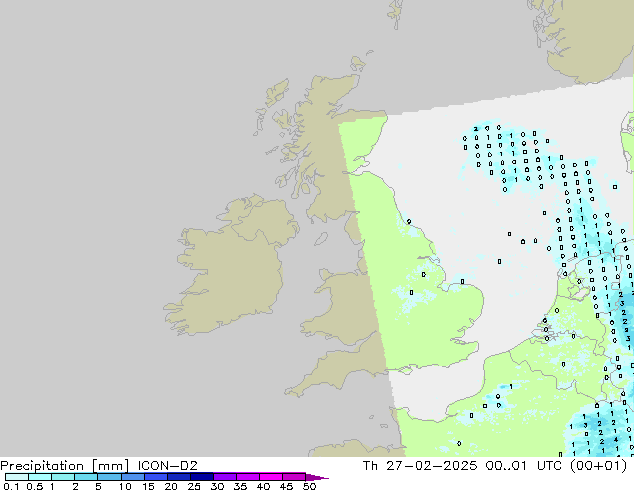The width and height of the screenshot is (634, 490).
Task: Click the "00..01 UTC" time text
Action: 526,466
